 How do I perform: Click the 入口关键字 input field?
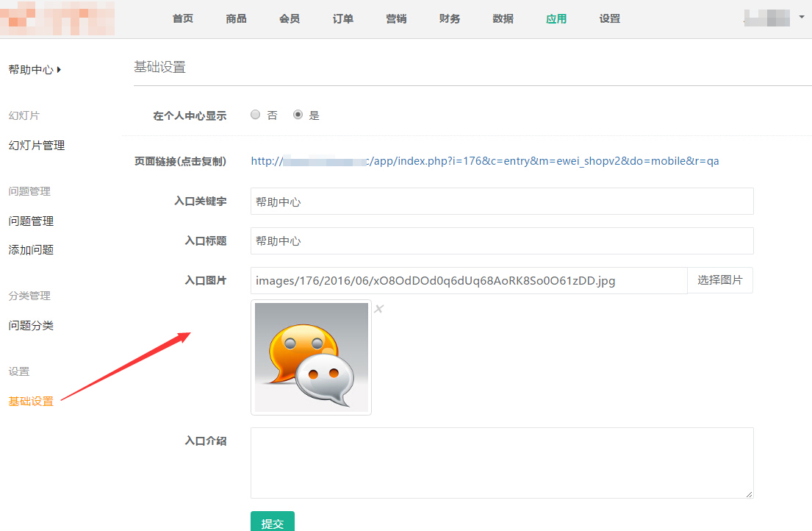[502, 202]
